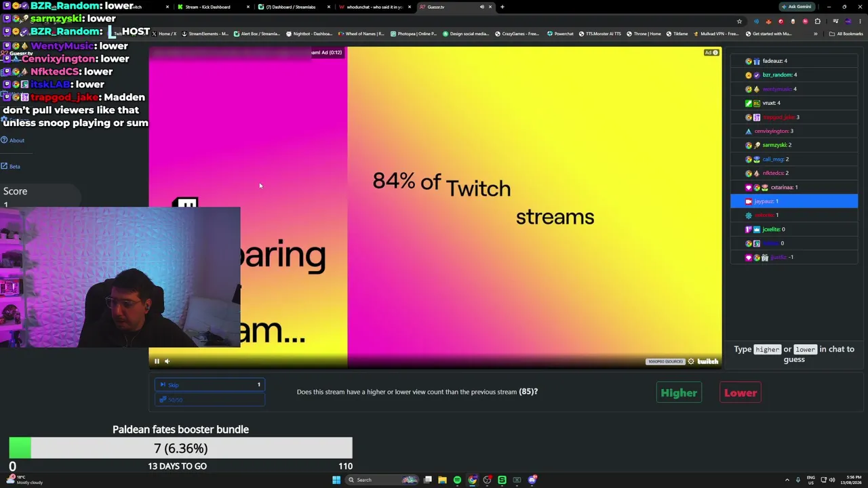Use the 50/50 lifeline button

click(x=210, y=400)
